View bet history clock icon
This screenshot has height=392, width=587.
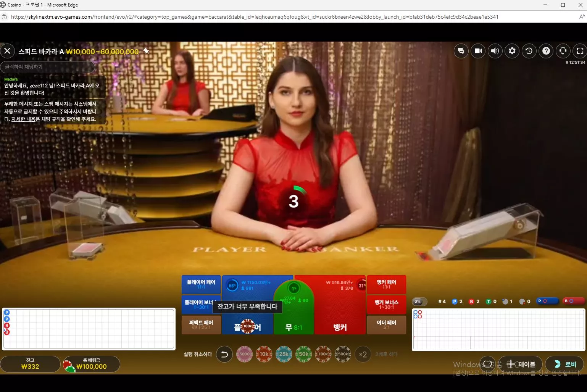point(529,51)
